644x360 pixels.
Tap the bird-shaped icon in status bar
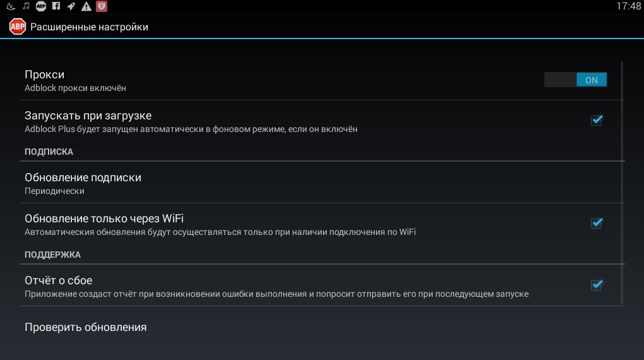tap(11, 6)
